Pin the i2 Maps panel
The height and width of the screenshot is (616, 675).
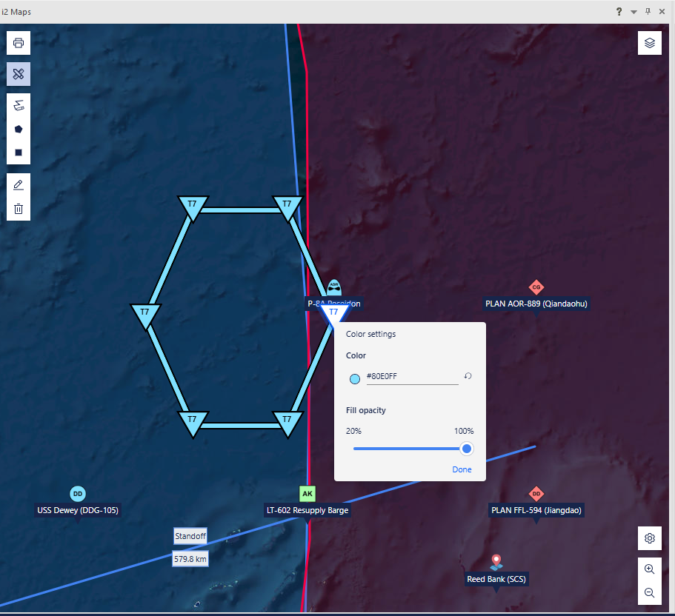click(648, 12)
